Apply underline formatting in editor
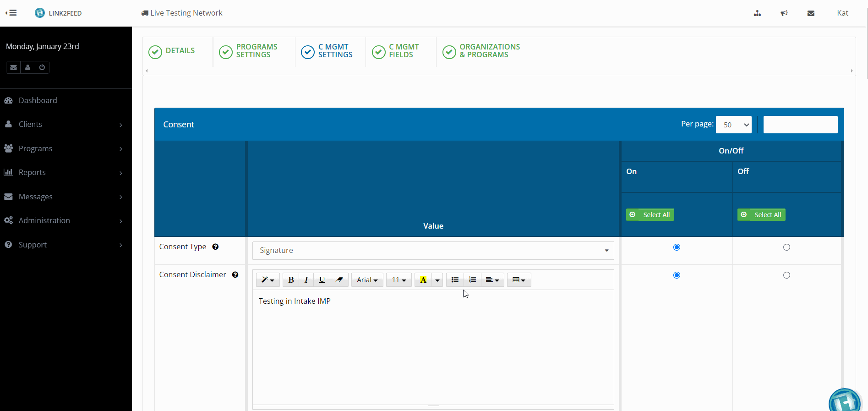The image size is (868, 411). click(322, 280)
